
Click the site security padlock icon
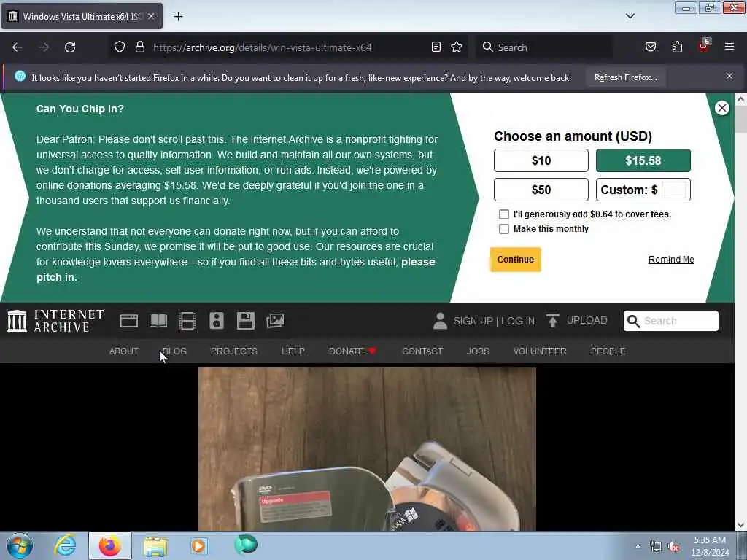point(139,47)
